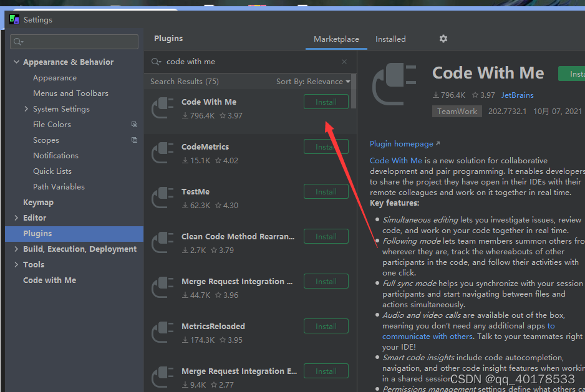Viewport: 585px width, 392px height.
Task: Expand the Editor settings section
Action: (16, 218)
